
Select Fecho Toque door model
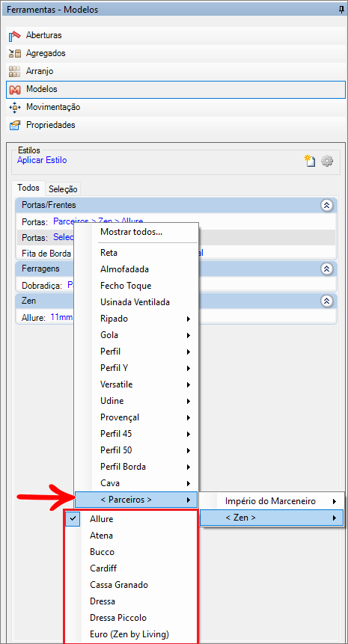click(x=136, y=286)
